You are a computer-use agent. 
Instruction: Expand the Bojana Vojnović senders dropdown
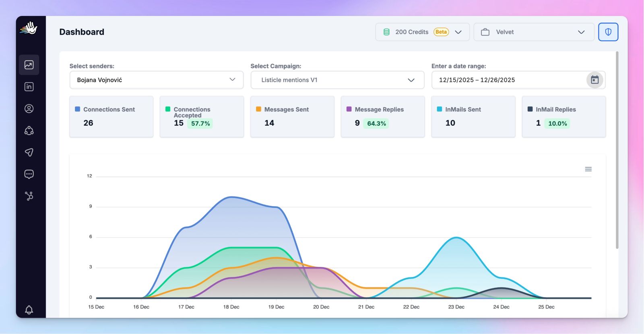pos(157,80)
